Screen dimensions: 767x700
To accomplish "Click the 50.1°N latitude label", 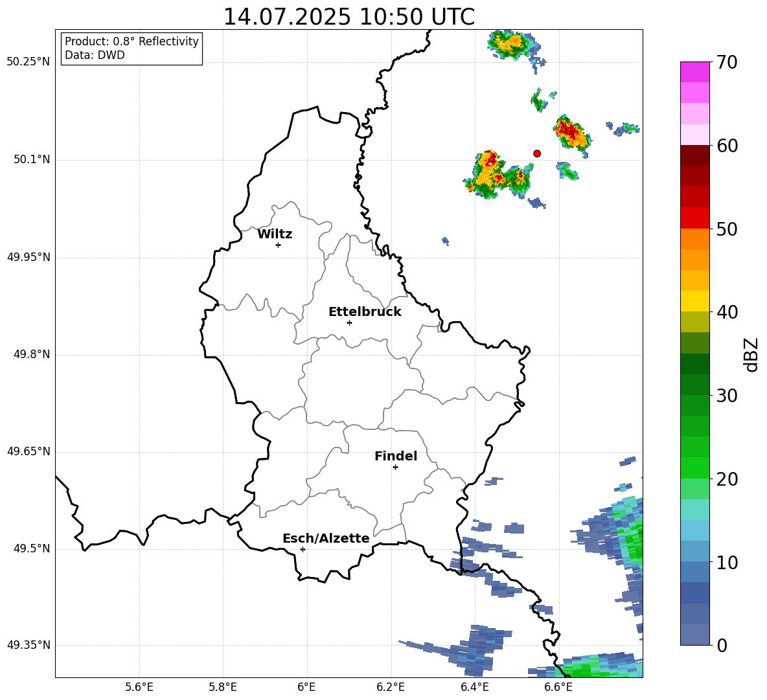I will click(x=31, y=160).
